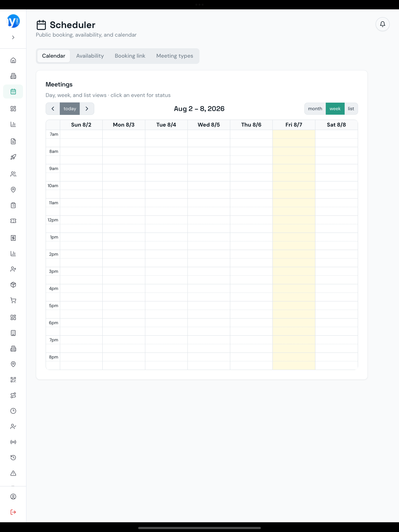Image resolution: width=399 pixels, height=532 pixels.
Task: Click the 7am time label
Action: [54, 134]
